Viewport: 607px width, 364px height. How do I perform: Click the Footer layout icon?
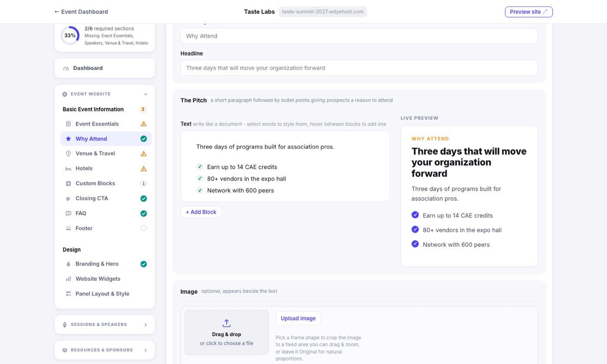(68, 228)
